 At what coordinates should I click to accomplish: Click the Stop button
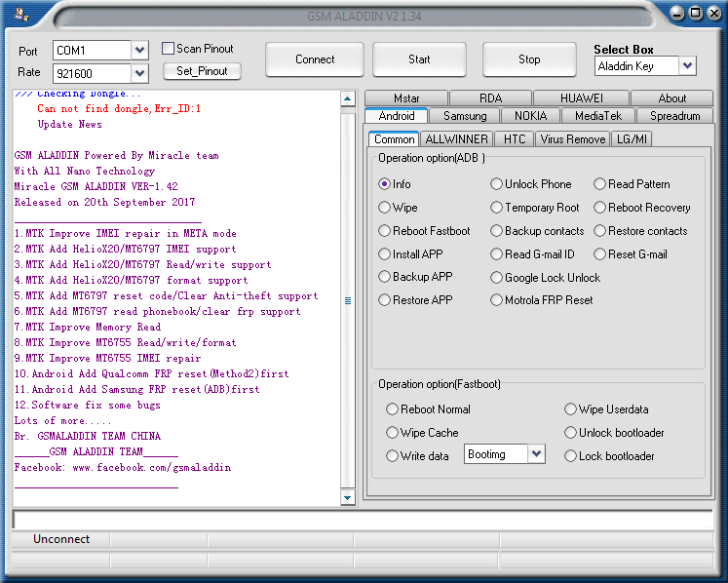[529, 59]
